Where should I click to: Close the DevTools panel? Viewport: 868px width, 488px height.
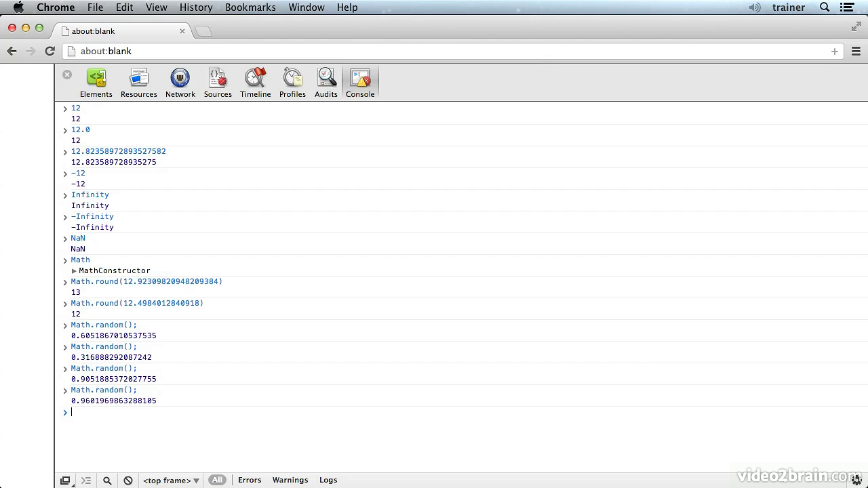(67, 75)
